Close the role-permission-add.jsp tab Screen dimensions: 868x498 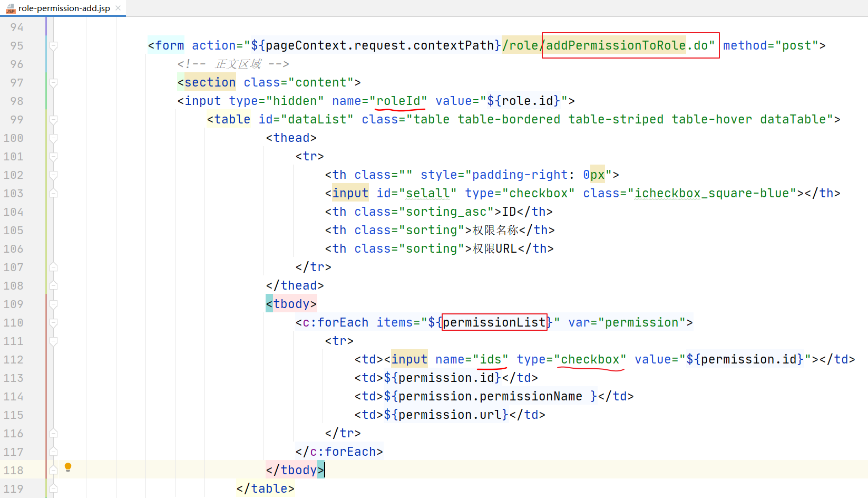[118, 8]
